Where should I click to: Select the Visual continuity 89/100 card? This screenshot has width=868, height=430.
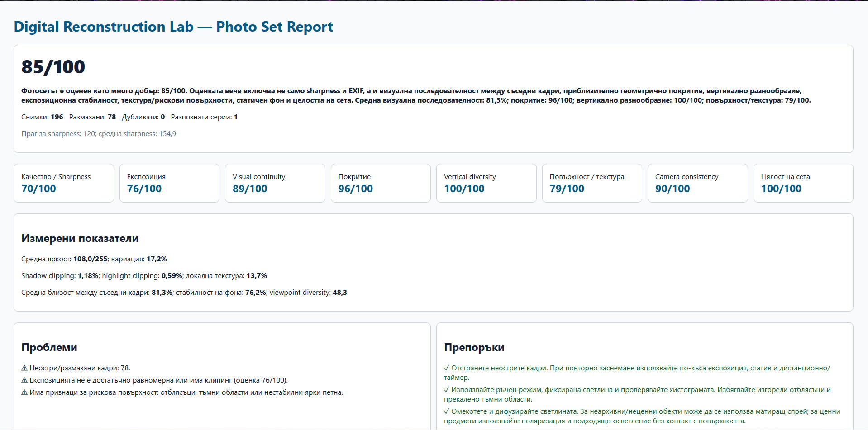(x=275, y=183)
